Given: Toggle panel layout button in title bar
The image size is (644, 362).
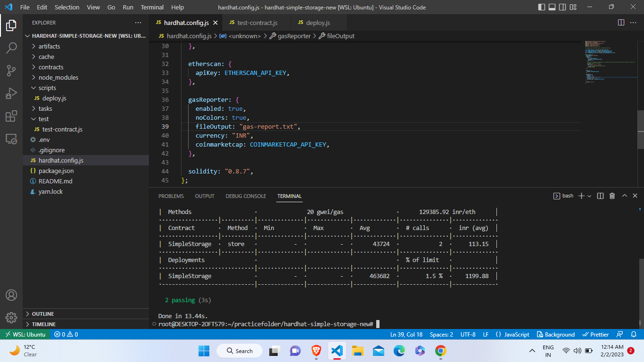Looking at the screenshot, I should [x=553, y=7].
